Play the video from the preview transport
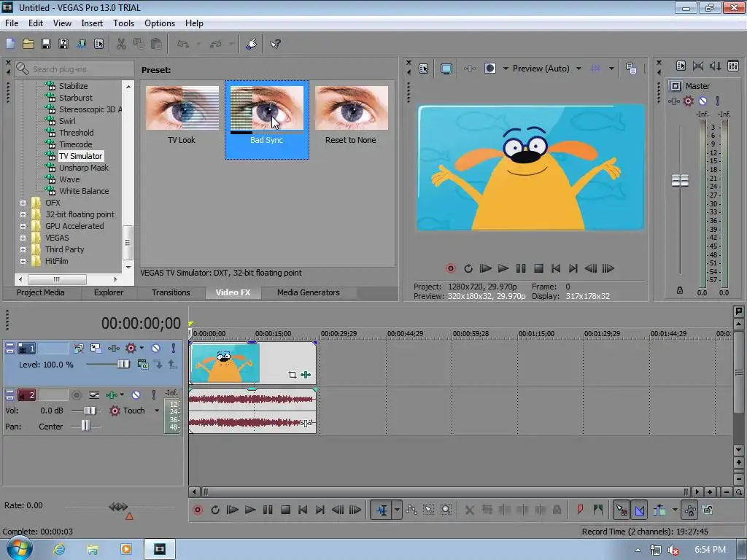747x560 pixels. [x=503, y=268]
